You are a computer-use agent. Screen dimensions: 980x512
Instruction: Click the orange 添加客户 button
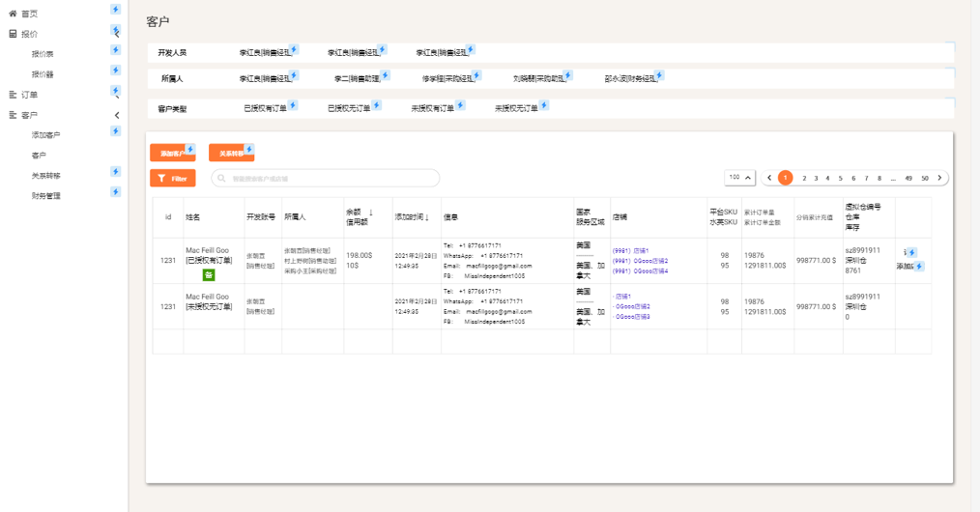pyautogui.click(x=172, y=153)
